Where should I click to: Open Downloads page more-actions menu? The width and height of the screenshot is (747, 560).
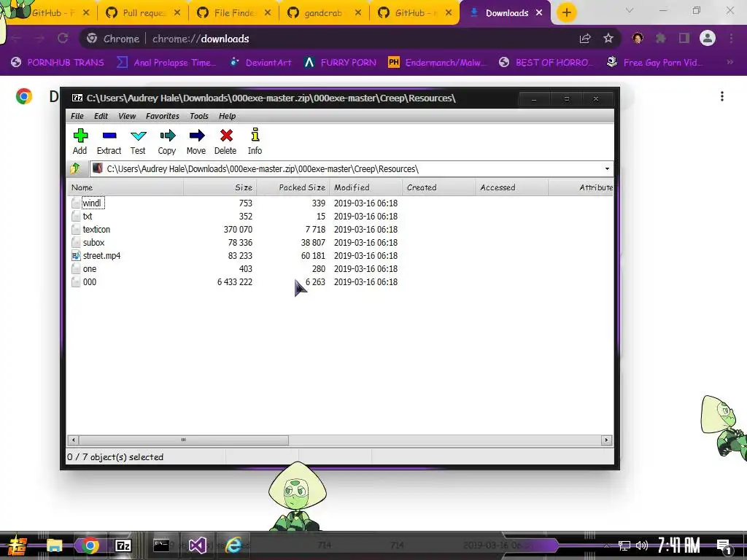click(x=722, y=97)
